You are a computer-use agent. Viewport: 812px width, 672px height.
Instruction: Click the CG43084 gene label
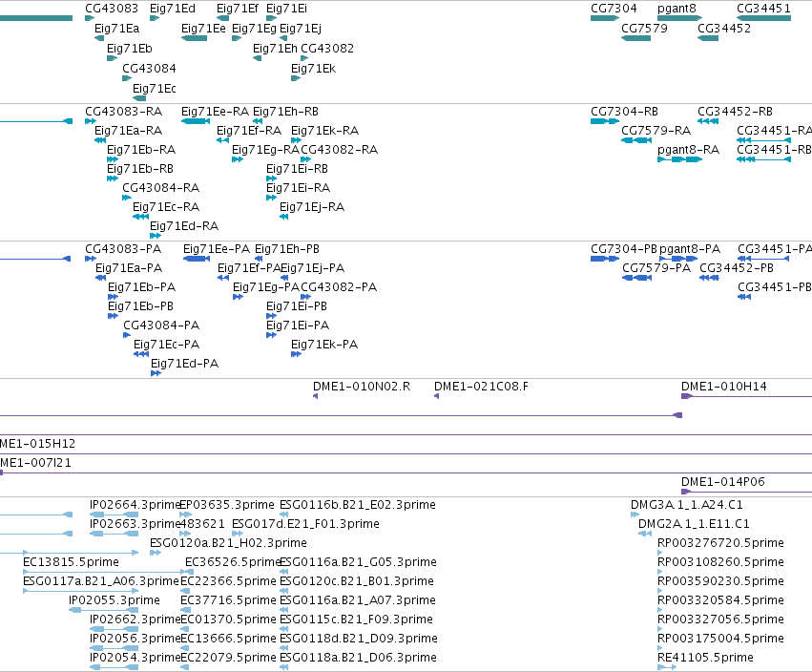coord(149,69)
